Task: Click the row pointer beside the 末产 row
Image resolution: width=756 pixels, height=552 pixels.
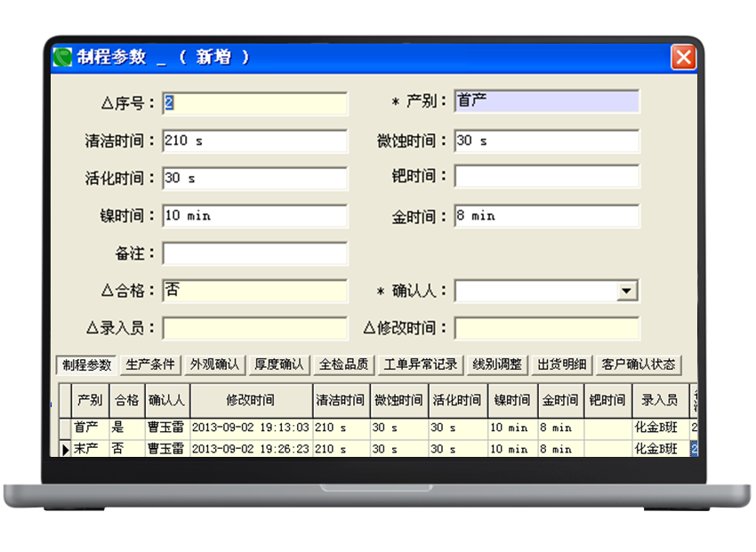Action: [x=65, y=450]
